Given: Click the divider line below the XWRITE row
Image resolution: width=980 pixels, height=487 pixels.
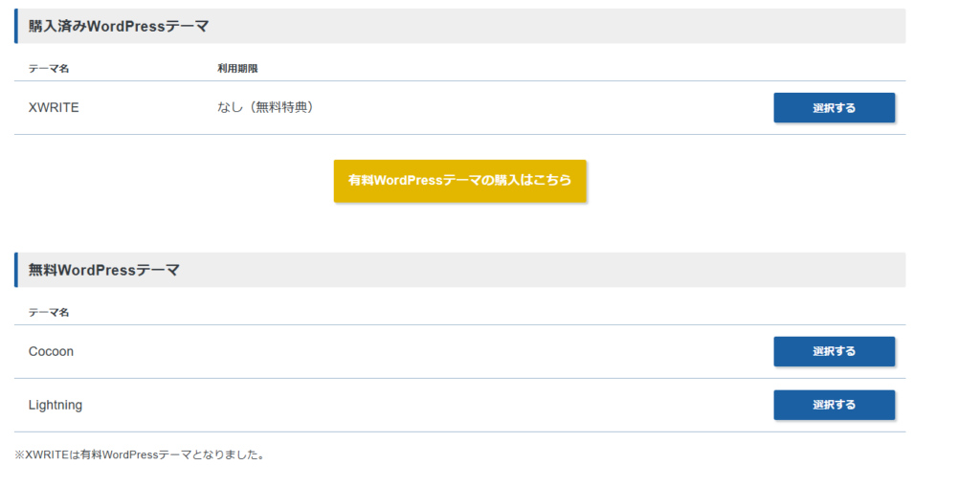Looking at the screenshot, I should 459,135.
